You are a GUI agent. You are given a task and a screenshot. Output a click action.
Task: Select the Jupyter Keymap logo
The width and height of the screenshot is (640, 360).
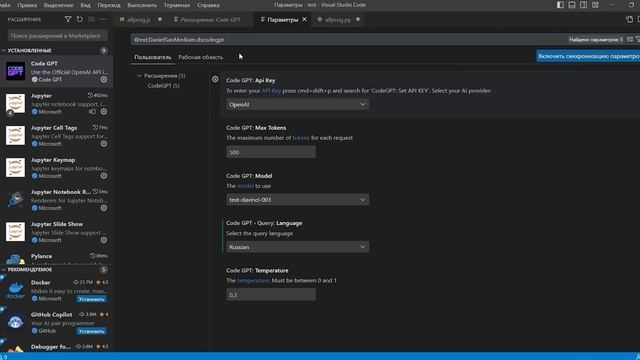[x=16, y=167]
